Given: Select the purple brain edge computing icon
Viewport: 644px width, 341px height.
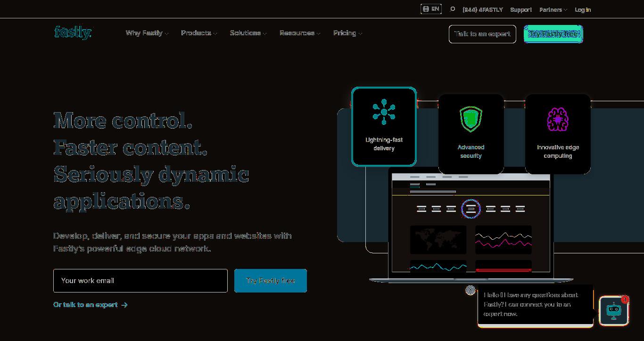Looking at the screenshot, I should (558, 119).
